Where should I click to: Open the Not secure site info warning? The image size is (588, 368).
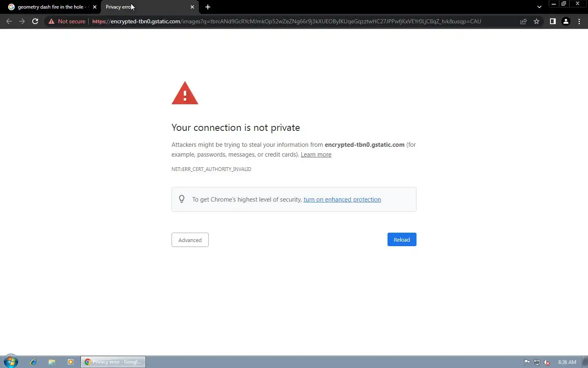pos(67,21)
